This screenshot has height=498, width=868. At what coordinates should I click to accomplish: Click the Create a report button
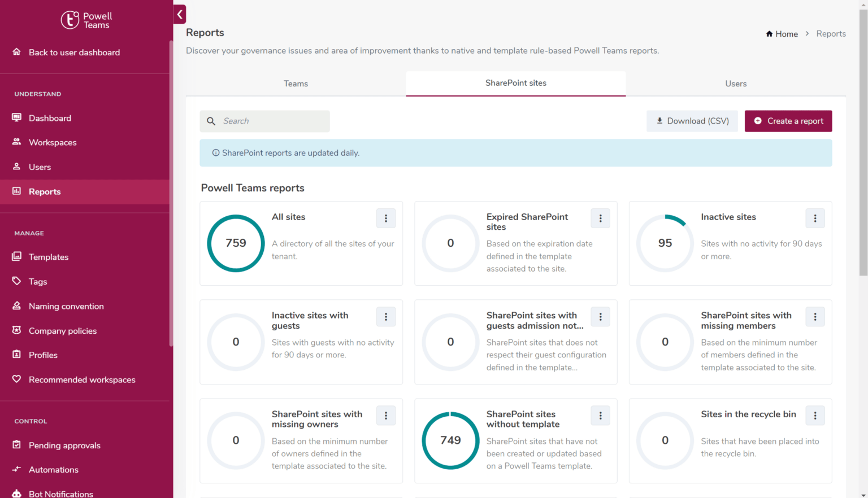tap(788, 121)
